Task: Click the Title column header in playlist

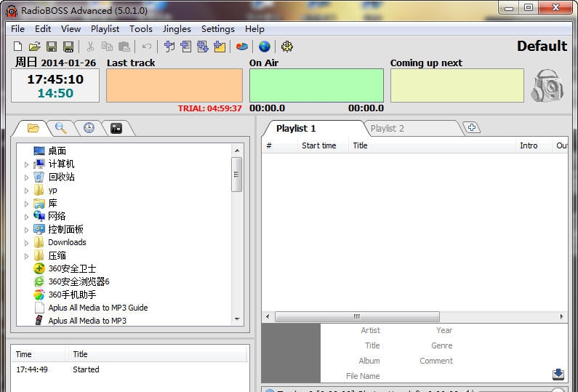Action: [360, 145]
